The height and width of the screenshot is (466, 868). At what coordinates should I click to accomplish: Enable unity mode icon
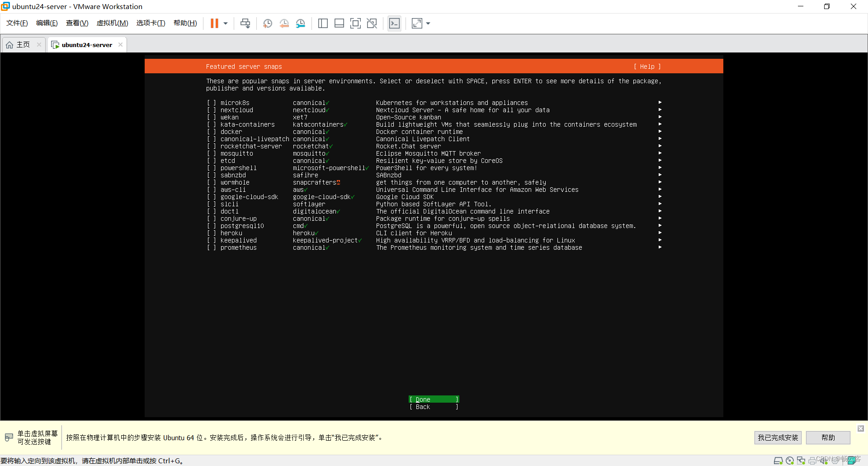372,24
